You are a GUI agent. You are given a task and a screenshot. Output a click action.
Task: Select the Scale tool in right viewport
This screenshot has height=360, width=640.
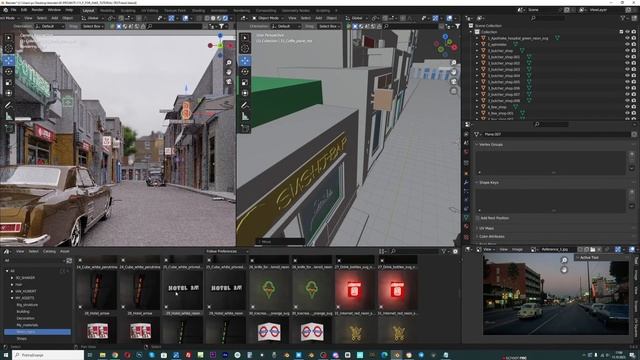[x=245, y=82]
